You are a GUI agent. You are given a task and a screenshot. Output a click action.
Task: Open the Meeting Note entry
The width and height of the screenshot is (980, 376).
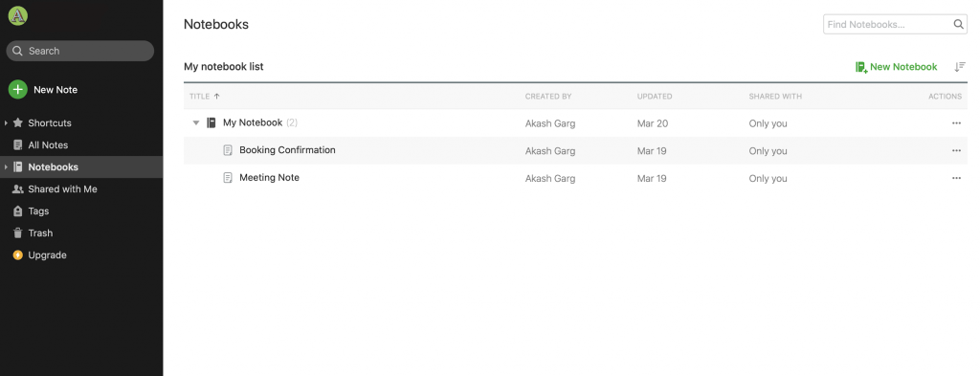click(269, 177)
